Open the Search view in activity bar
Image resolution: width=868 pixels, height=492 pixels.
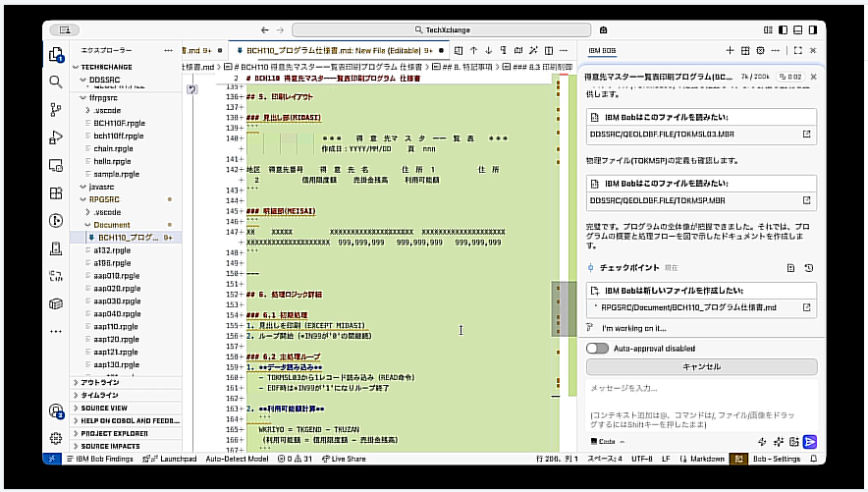pos(56,82)
